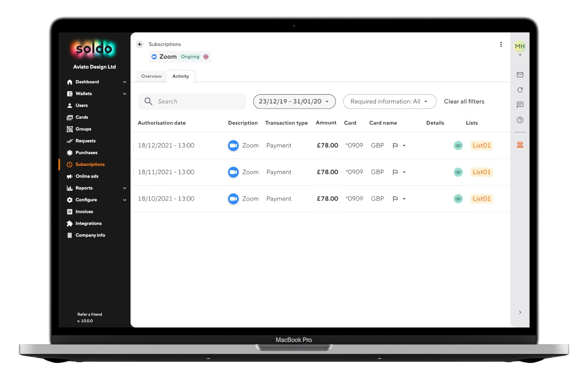Click the small Zoom icon in the subscription header
This screenshot has width=588, height=378.
[x=154, y=57]
